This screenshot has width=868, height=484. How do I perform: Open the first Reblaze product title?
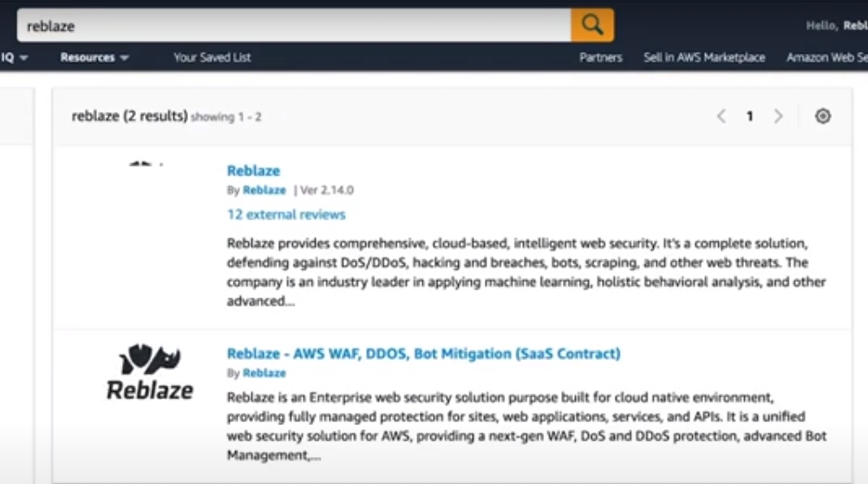tap(253, 171)
